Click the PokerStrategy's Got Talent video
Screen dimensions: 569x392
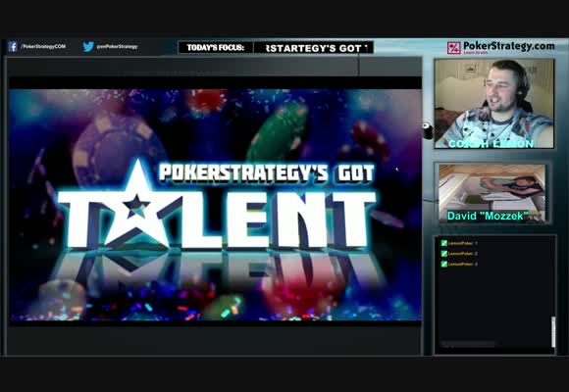[215, 205]
